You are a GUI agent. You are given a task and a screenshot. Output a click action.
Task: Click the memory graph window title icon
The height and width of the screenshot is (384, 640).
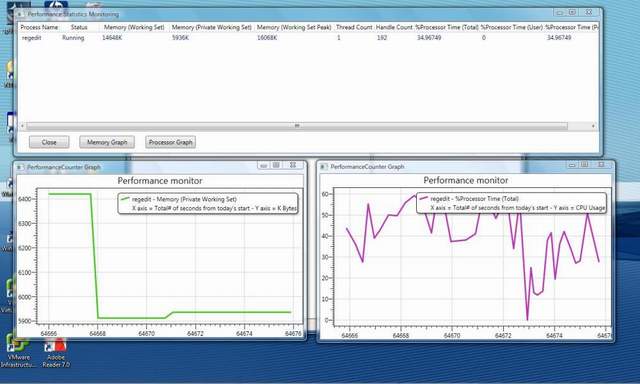pyautogui.click(x=19, y=167)
